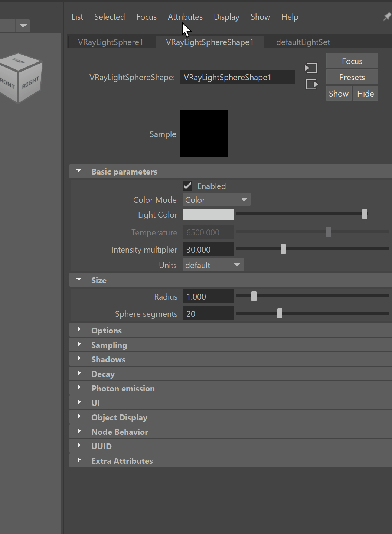Click the go to input connection icon
392x534 pixels.
(x=311, y=68)
